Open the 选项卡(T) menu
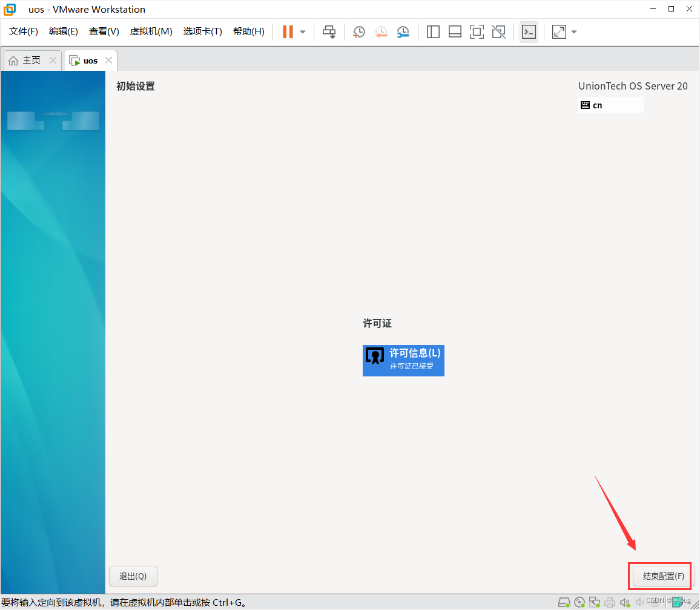 [x=203, y=31]
